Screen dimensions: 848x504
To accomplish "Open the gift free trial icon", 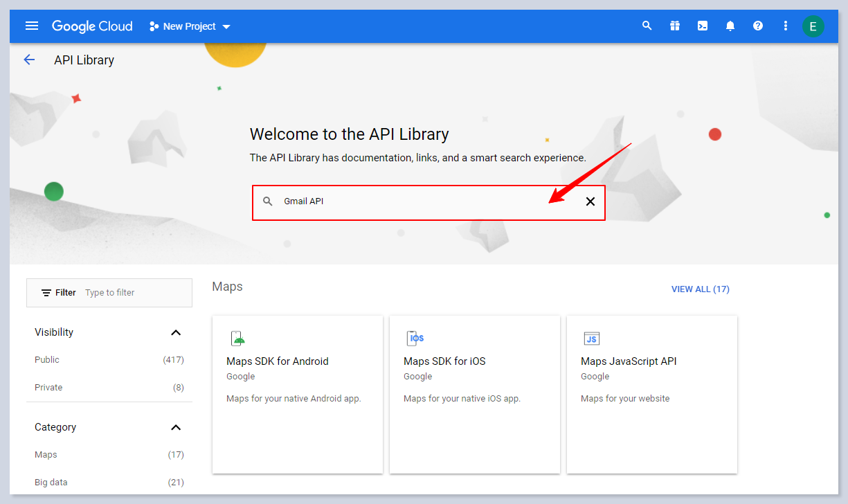I will [x=675, y=26].
